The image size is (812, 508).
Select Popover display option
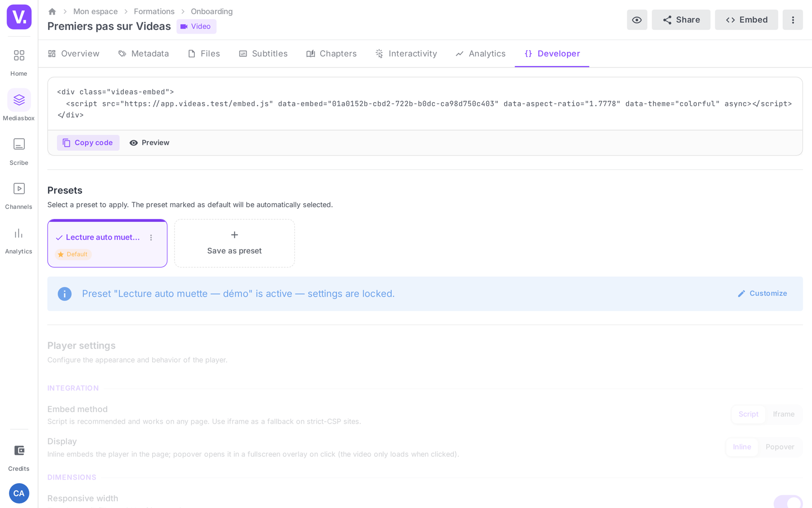(x=780, y=447)
